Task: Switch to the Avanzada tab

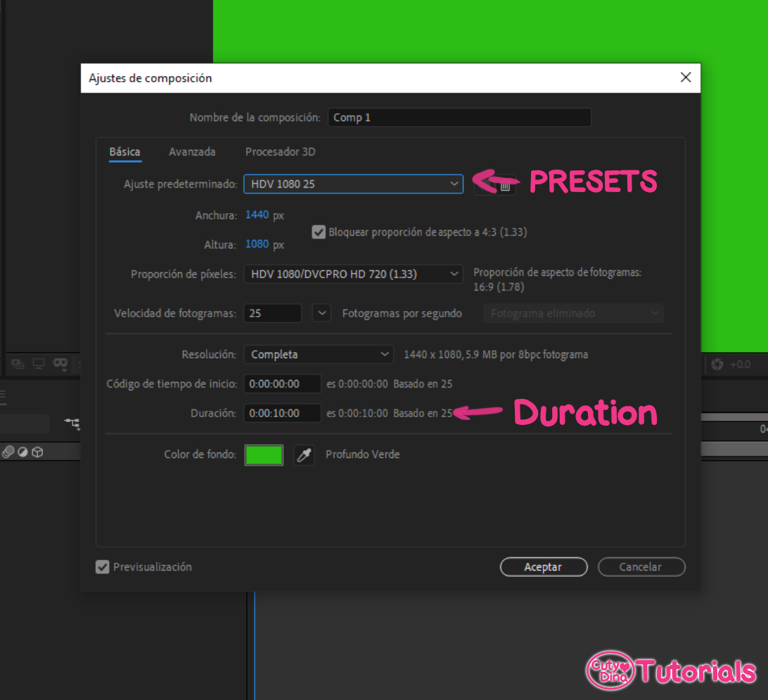Action: [192, 152]
